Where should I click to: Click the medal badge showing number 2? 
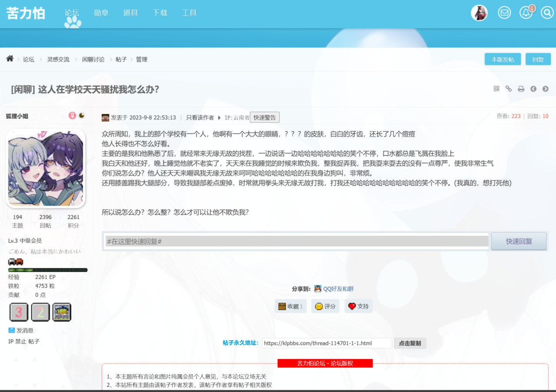(x=40, y=312)
